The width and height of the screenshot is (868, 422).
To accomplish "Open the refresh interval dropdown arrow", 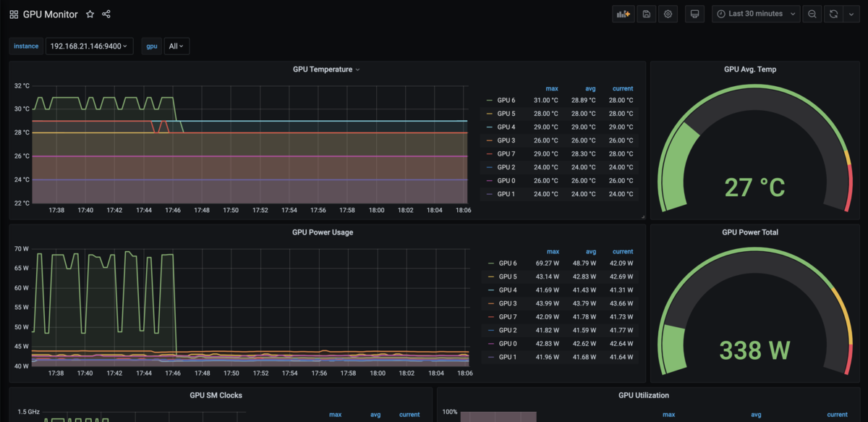I will click(x=851, y=14).
